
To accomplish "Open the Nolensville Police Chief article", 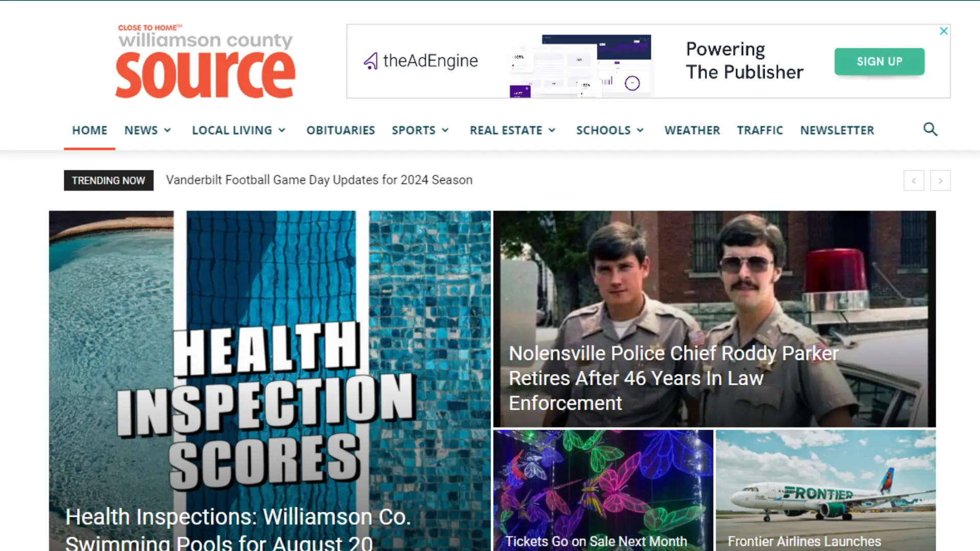I will 673,378.
